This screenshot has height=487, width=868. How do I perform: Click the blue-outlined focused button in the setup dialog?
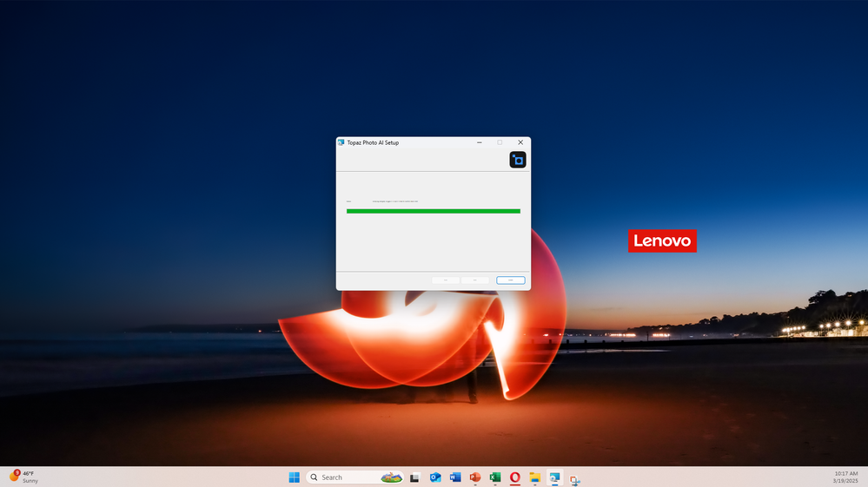[510, 280]
